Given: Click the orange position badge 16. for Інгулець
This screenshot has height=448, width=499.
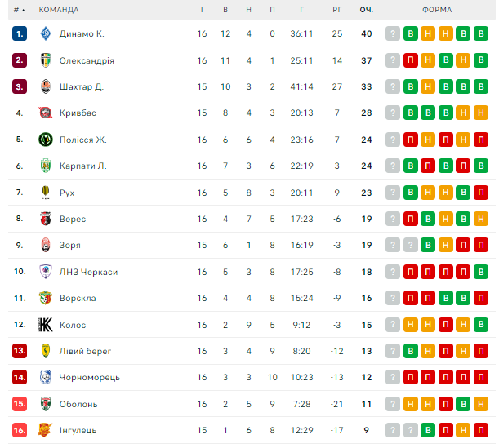Looking at the screenshot, I should tap(20, 430).
